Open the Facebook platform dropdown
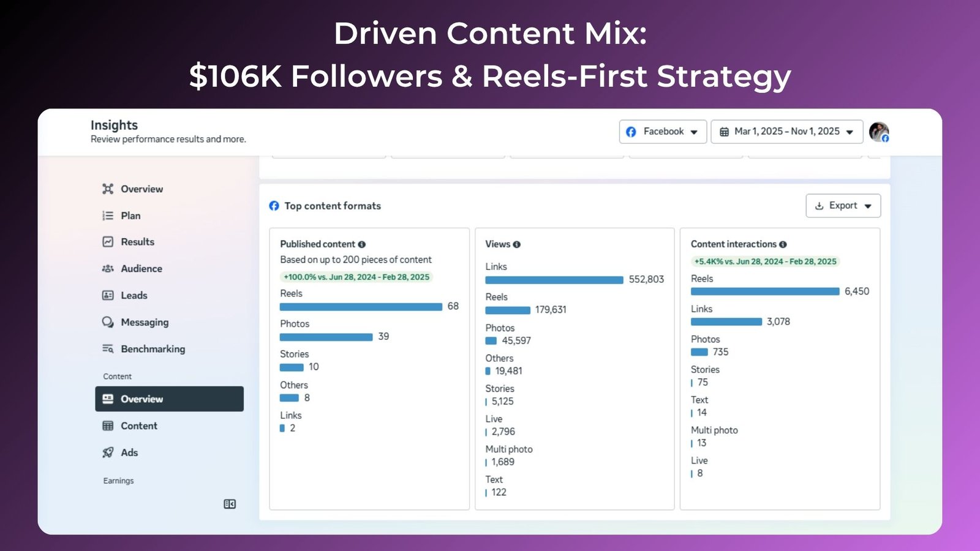The height and width of the screenshot is (551, 980). (x=663, y=132)
